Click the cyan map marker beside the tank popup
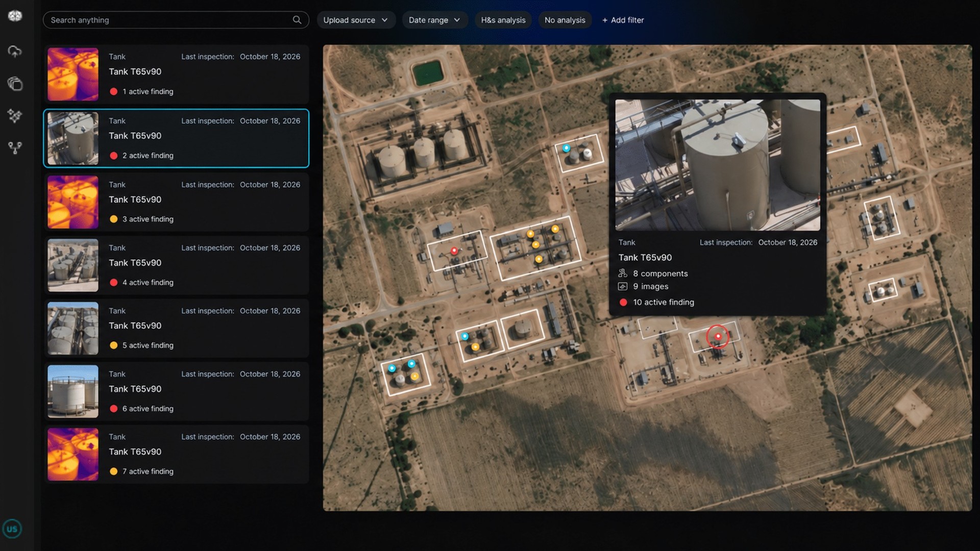 [566, 148]
